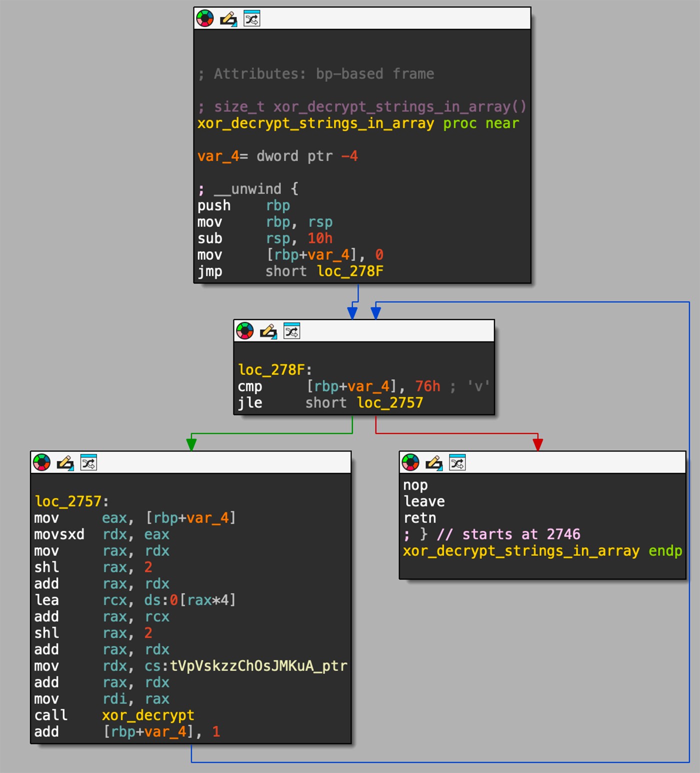Click pencil icon on retn block
Viewport: 700px width, 773px height.
pos(434,462)
